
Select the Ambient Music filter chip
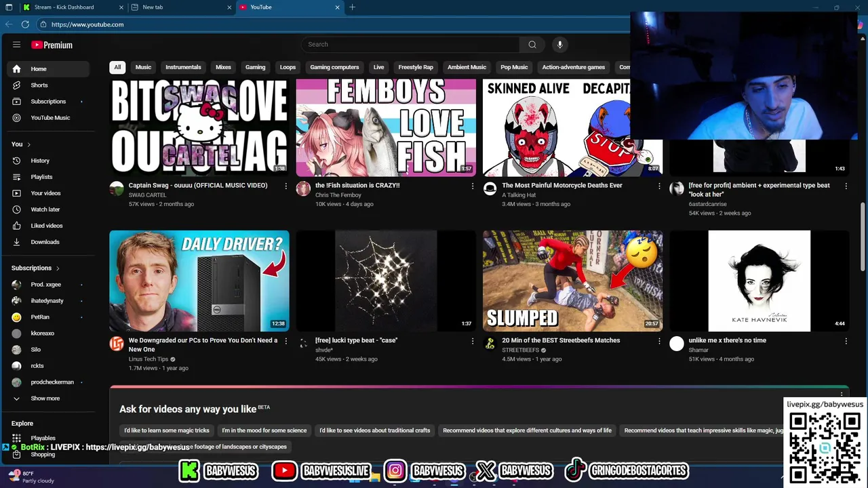coord(467,67)
